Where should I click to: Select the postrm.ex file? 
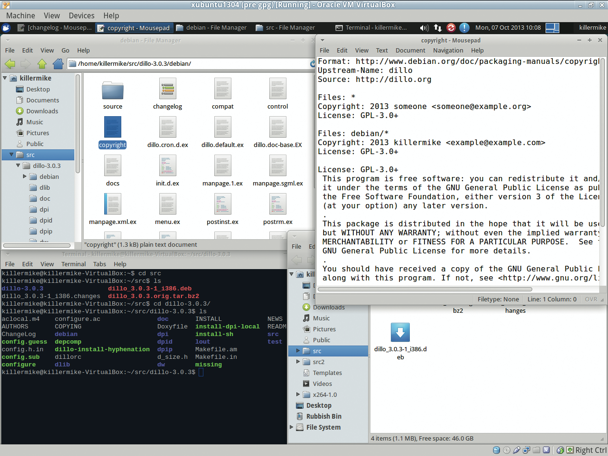(x=278, y=204)
